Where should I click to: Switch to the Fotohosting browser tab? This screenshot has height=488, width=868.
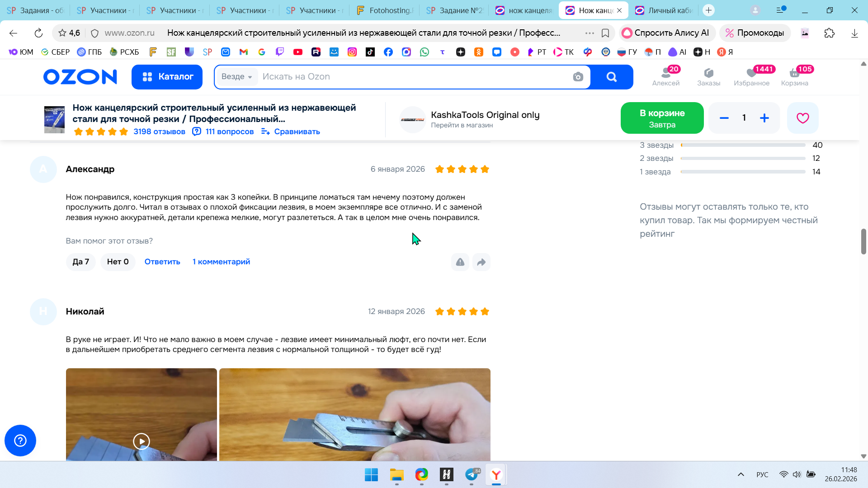385,10
